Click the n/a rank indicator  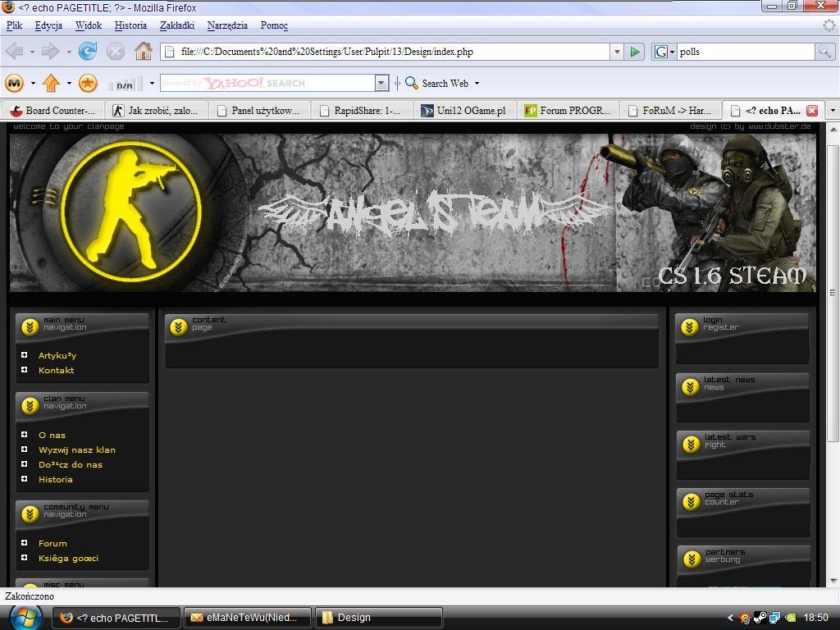(x=126, y=84)
